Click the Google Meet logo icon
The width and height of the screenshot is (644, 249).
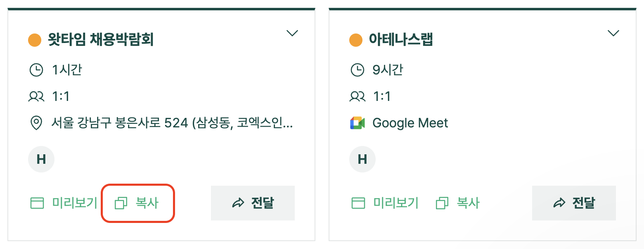click(x=357, y=123)
